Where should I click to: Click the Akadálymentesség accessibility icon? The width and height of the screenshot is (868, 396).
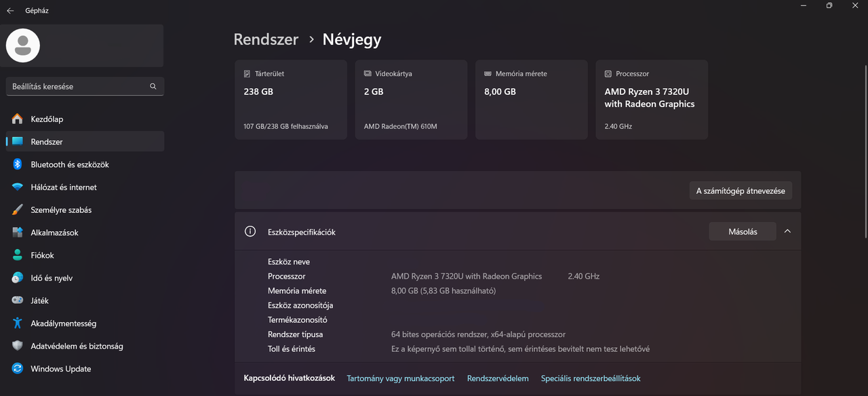pos(18,323)
